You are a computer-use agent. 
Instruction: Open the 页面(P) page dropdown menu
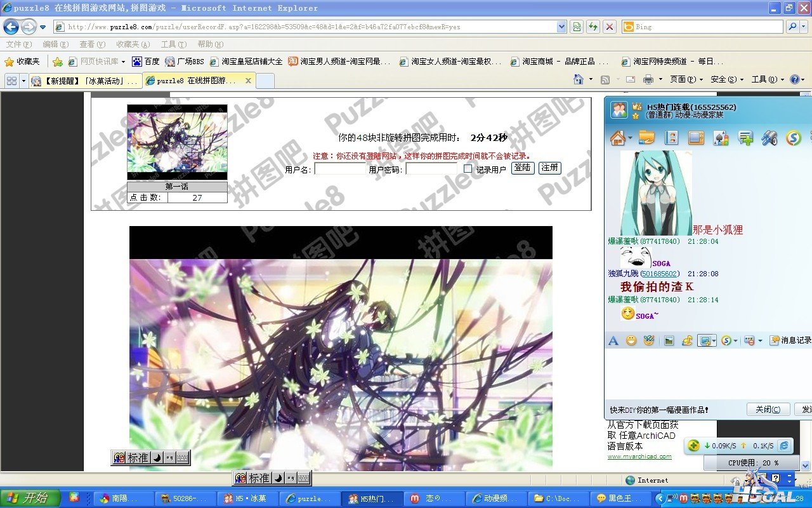tap(686, 79)
